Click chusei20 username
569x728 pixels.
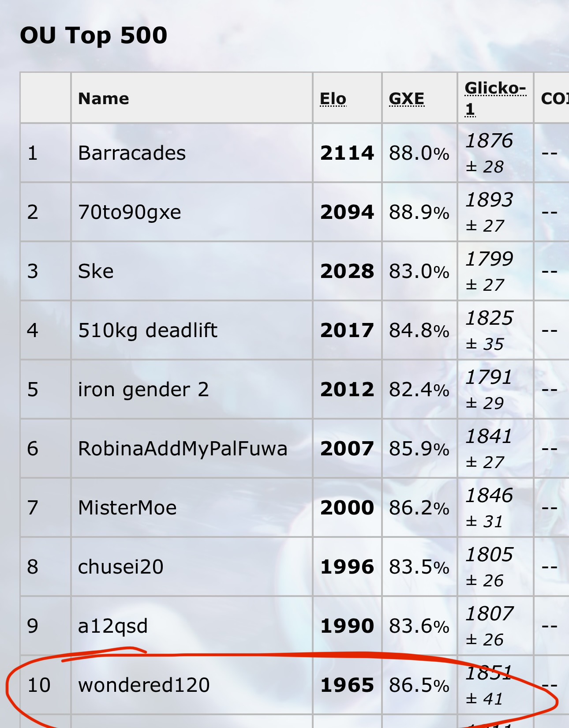click(x=120, y=567)
